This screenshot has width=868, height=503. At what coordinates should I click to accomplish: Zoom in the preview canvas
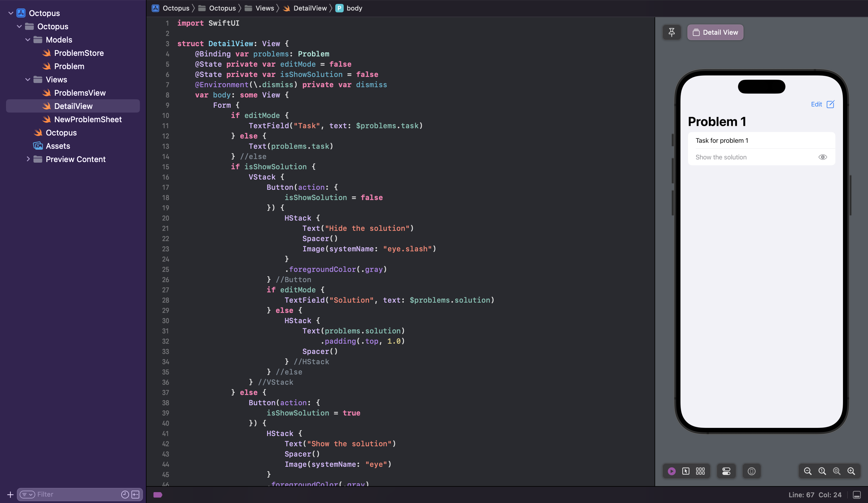pyautogui.click(x=851, y=471)
